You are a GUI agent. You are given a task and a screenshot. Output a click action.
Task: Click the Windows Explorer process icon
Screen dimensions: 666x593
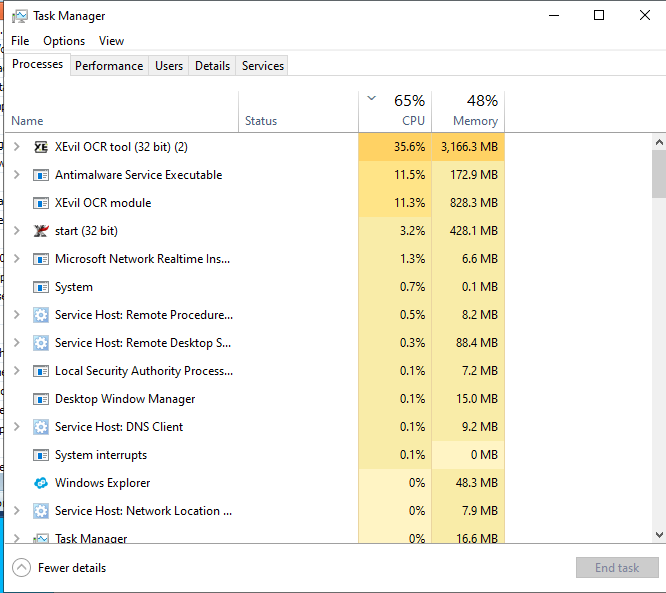pos(41,483)
